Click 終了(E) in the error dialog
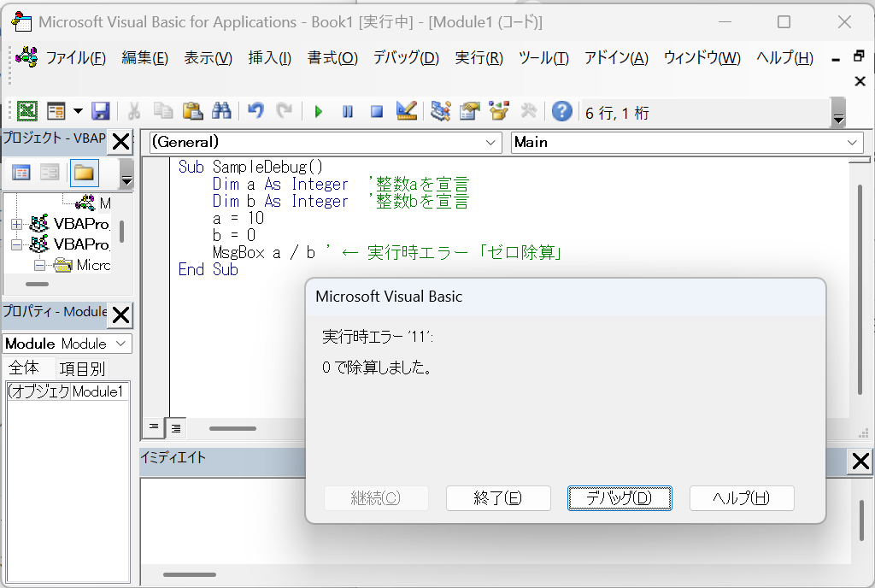The height and width of the screenshot is (588, 875). pos(498,498)
